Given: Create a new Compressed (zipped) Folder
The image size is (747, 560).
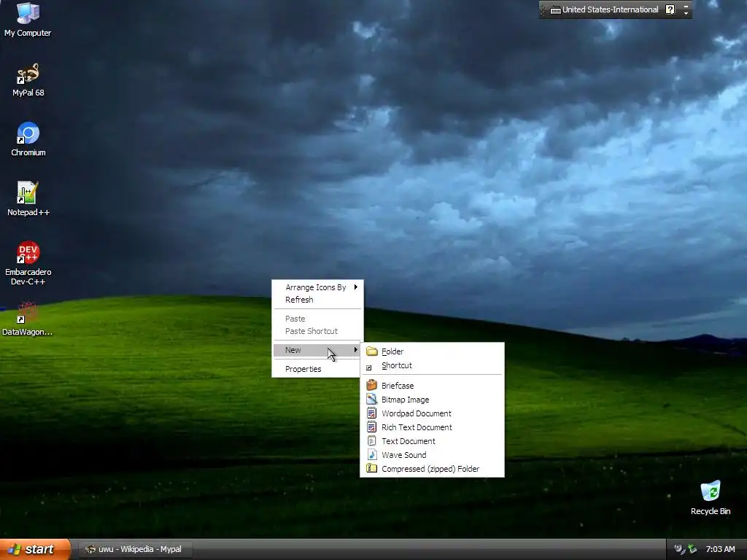Looking at the screenshot, I should click(432, 469).
